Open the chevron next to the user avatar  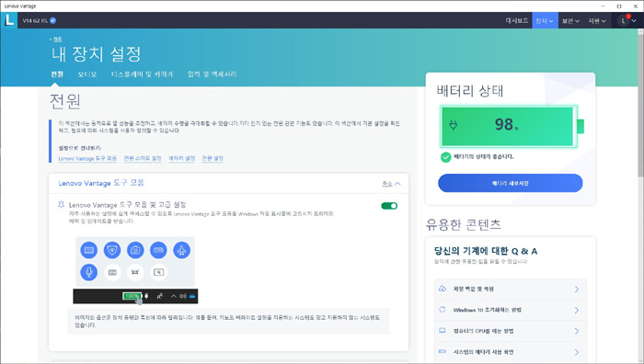click(x=634, y=21)
